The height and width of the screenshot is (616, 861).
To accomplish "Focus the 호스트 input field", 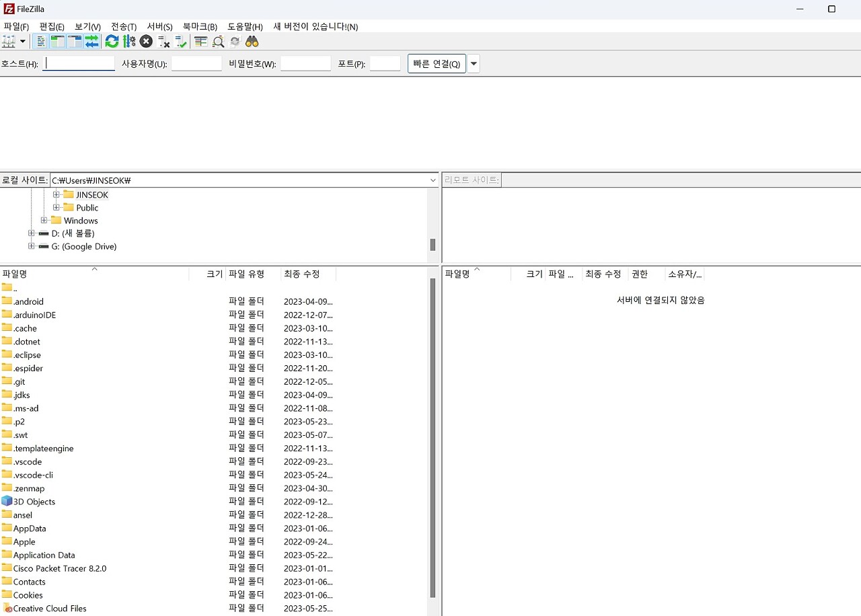I will (x=79, y=64).
